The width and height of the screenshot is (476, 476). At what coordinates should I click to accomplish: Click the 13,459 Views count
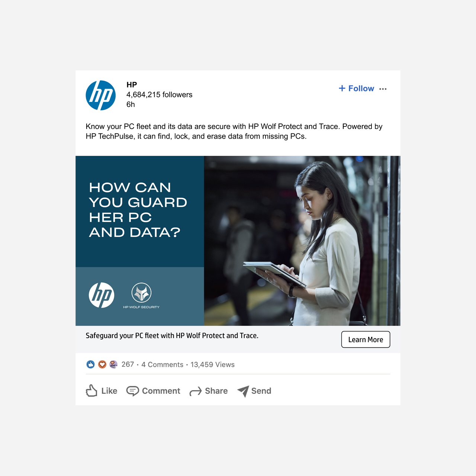[x=212, y=364]
